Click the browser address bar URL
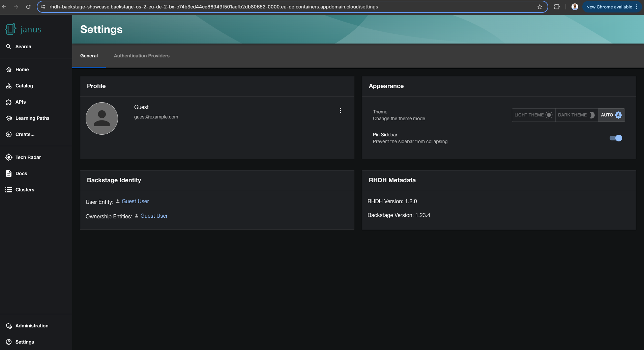 point(214,7)
